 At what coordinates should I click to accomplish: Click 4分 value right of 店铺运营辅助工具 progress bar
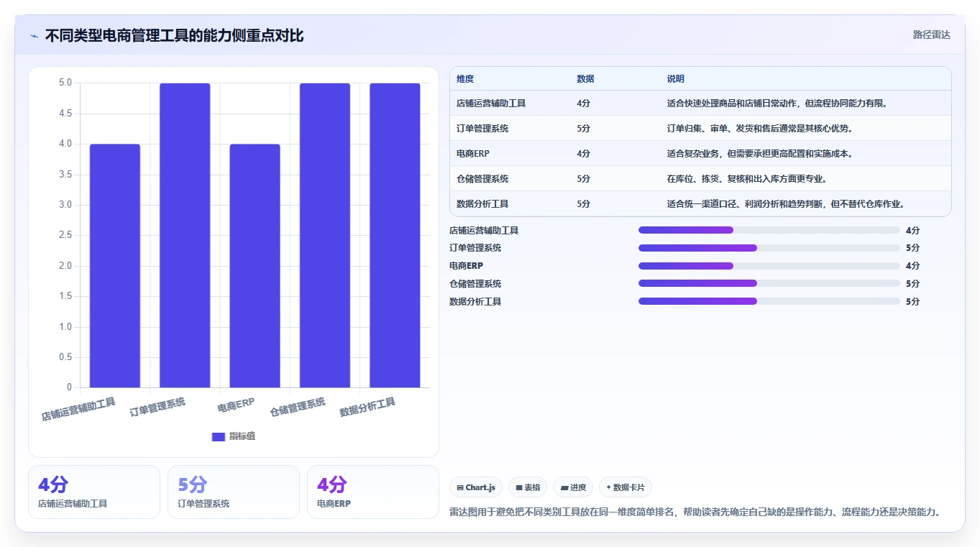click(912, 231)
